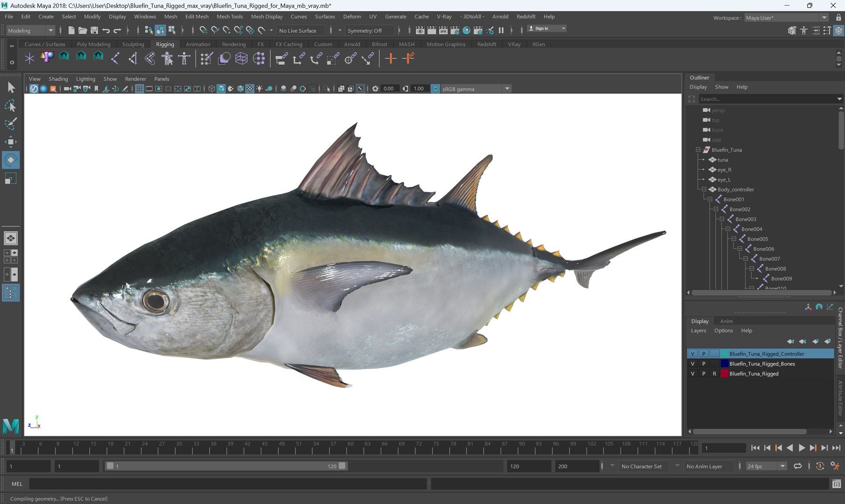Toggle the timeline loop playback button
Viewport: 845px width, 504px height.
tap(797, 466)
